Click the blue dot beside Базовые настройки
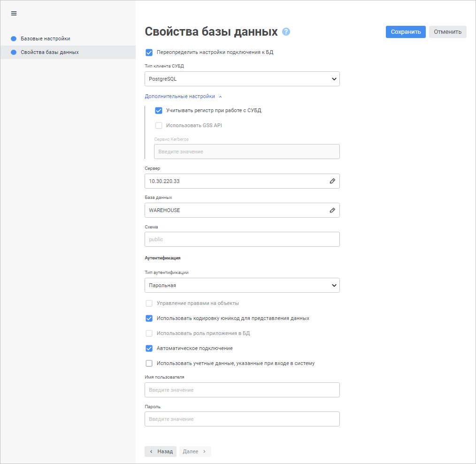 click(14, 38)
